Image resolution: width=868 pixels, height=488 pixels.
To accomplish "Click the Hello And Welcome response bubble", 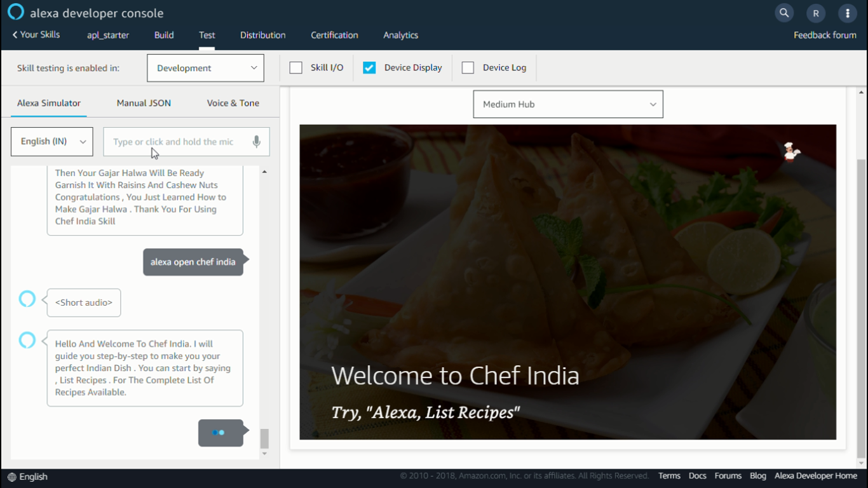I will click(x=145, y=368).
